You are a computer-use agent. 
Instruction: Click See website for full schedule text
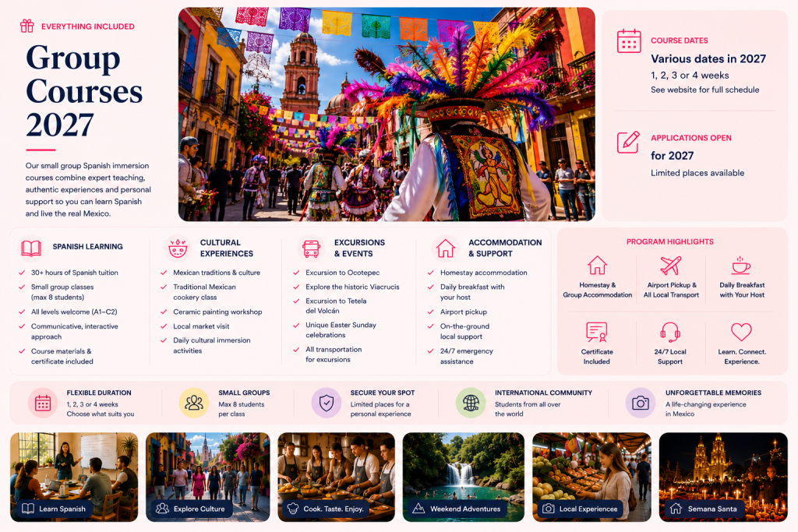pos(704,90)
